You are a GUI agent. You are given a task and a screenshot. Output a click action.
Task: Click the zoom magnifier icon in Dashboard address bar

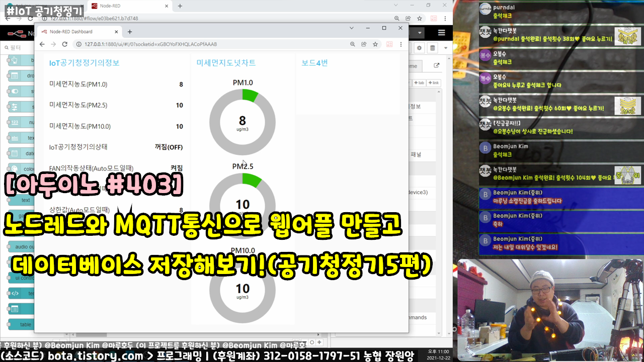coord(353,44)
